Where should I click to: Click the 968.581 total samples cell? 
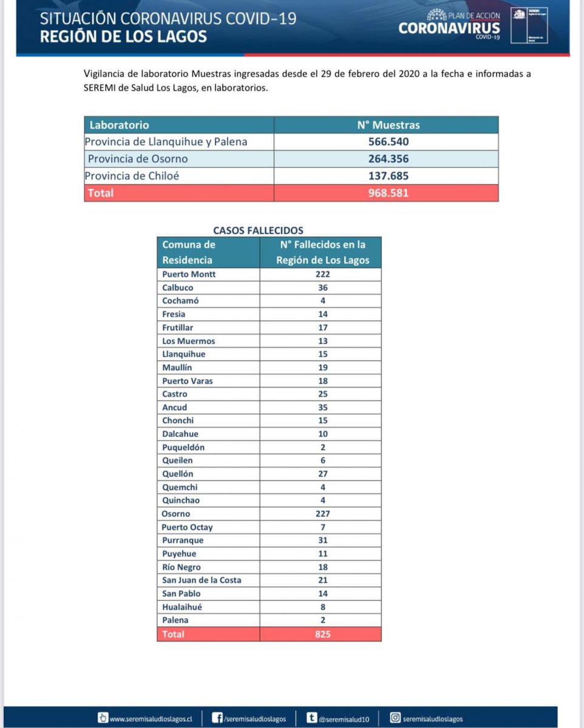click(x=386, y=193)
